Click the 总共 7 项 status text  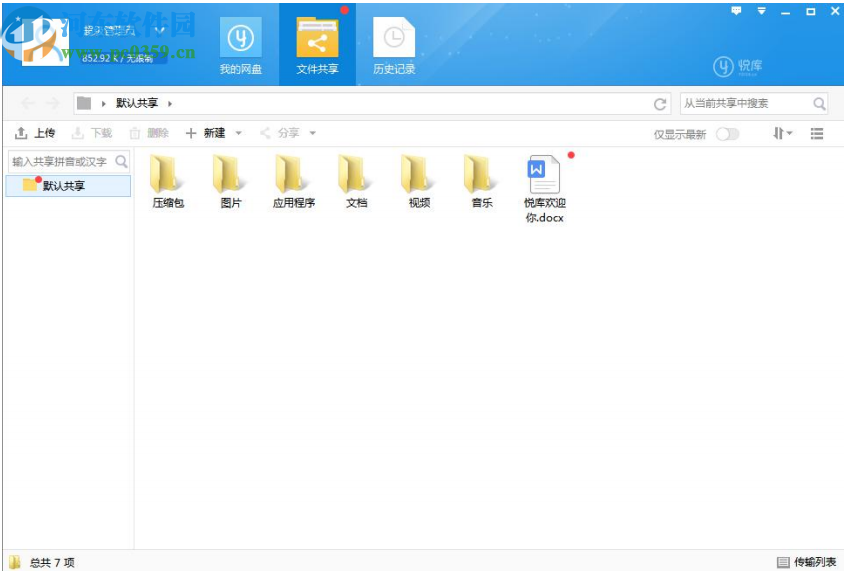(x=52, y=563)
